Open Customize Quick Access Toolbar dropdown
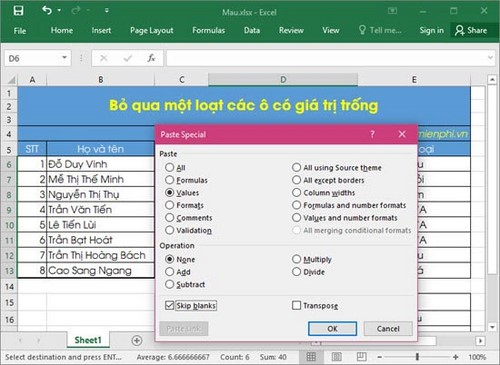The image size is (500, 365). tap(107, 11)
